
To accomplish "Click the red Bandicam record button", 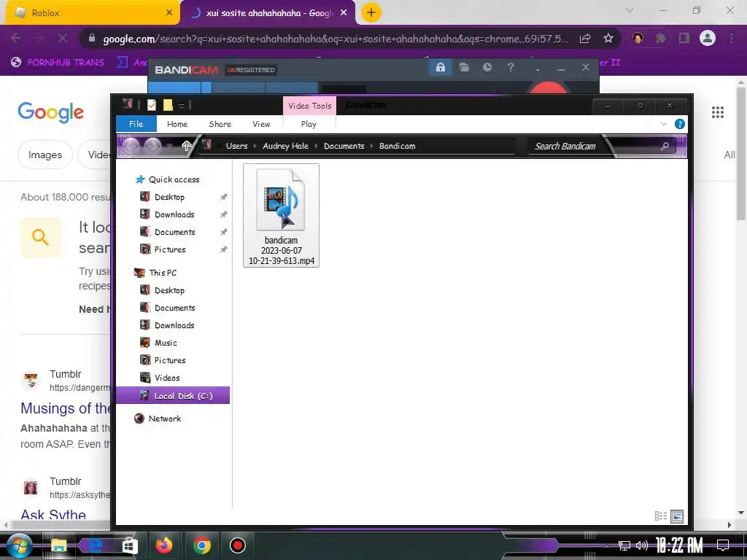I will (549, 87).
